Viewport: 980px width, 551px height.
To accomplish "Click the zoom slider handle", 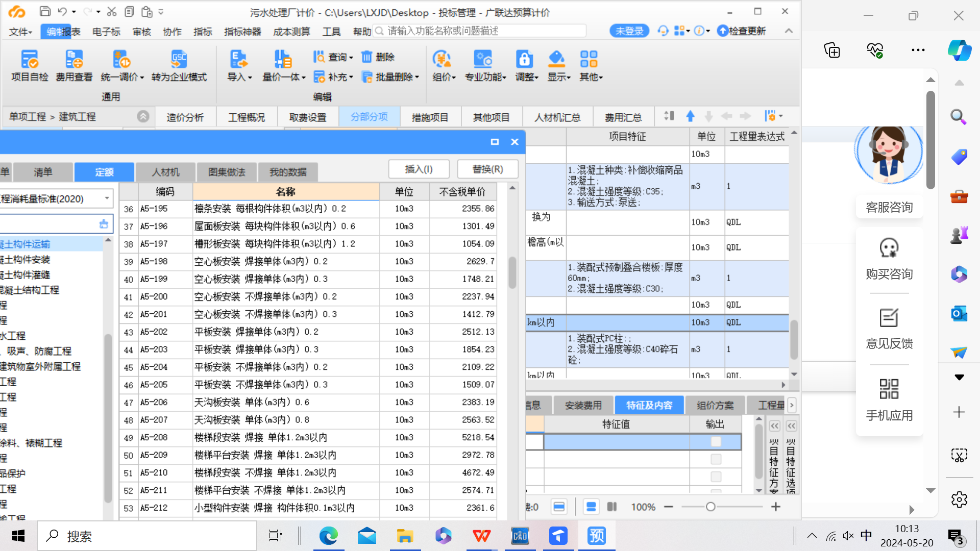I will 710,507.
